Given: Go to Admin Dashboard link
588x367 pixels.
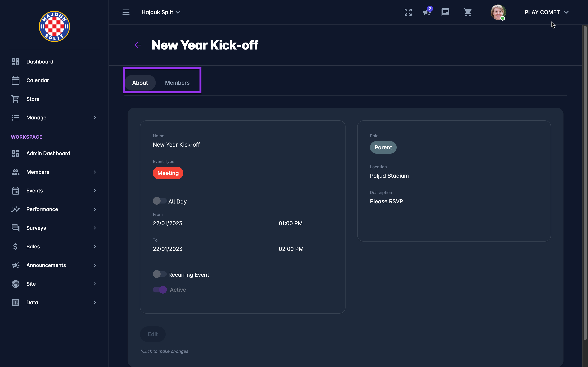Looking at the screenshot, I should (x=48, y=153).
